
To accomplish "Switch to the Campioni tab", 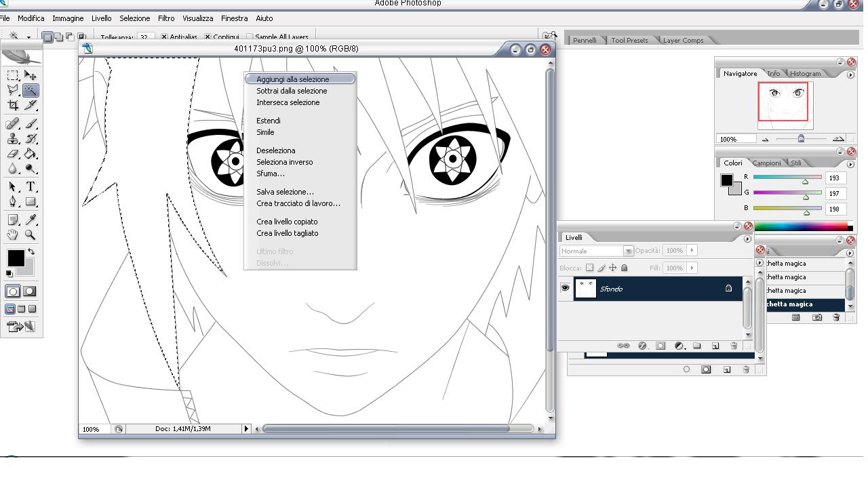I will (766, 163).
